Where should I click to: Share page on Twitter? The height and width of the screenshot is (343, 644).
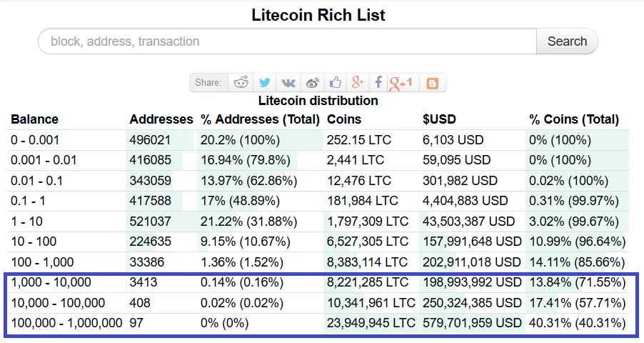point(265,83)
